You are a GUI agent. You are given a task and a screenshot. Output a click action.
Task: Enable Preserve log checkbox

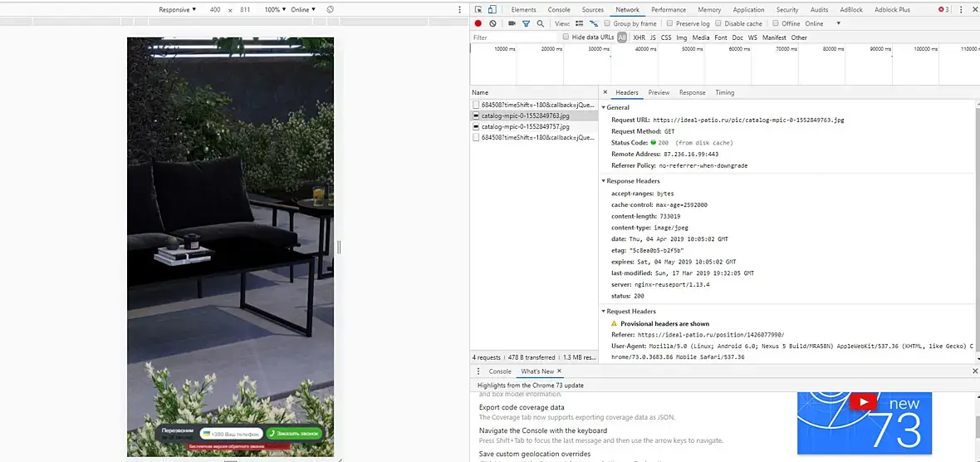point(669,24)
